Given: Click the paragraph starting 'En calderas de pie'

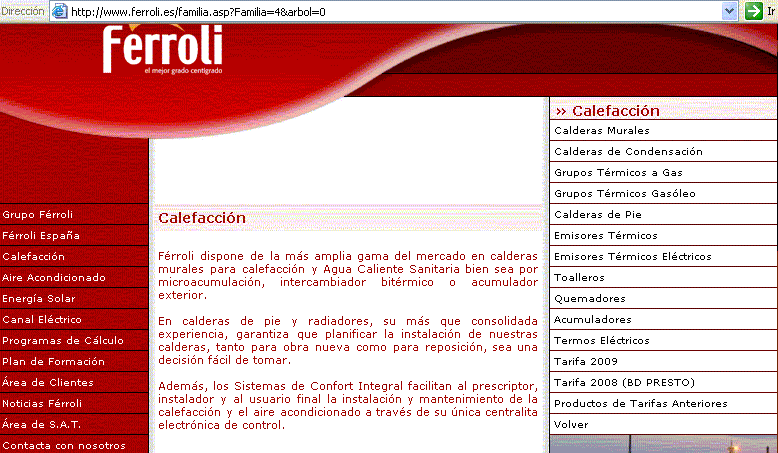Looking at the screenshot, I should pos(348,340).
